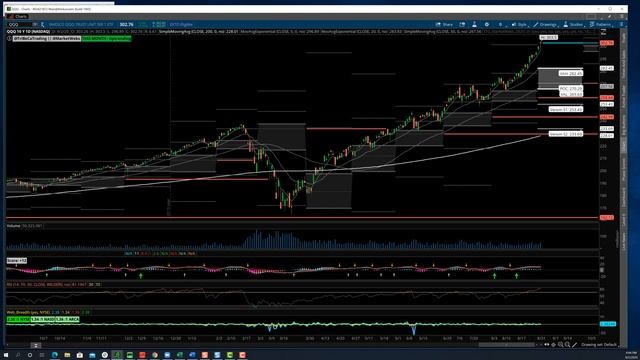Screen dimensions: 640x360
Task: Click the Version S2: 233.69 label
Action: [x=565, y=134]
